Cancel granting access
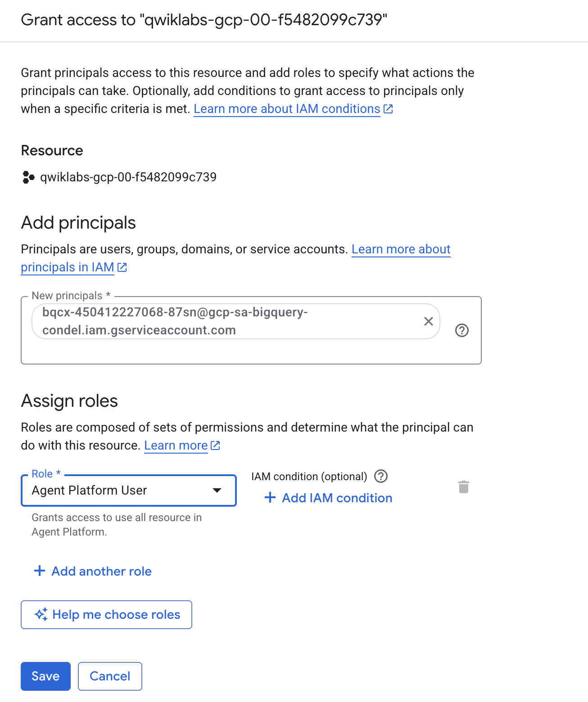 tap(110, 676)
